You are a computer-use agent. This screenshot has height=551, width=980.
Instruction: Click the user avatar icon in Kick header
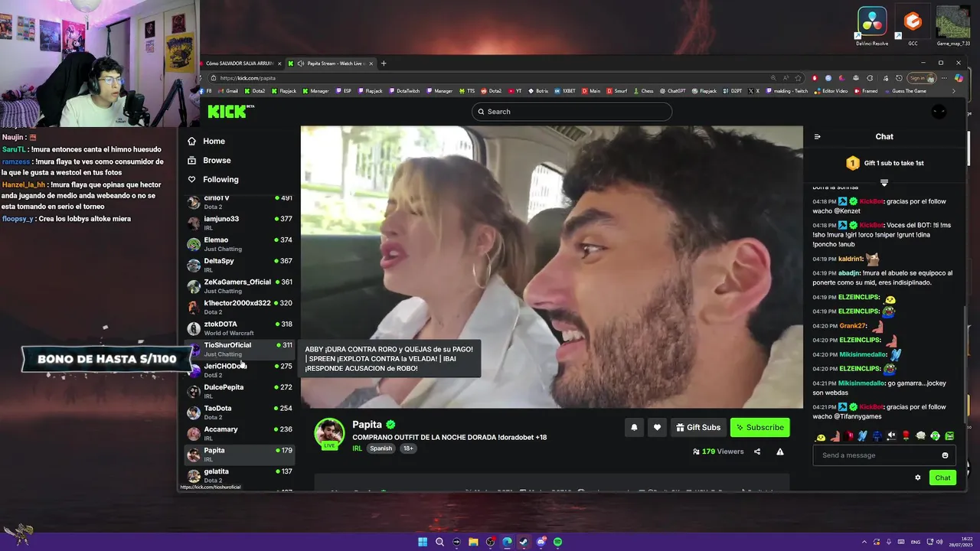[x=939, y=112]
